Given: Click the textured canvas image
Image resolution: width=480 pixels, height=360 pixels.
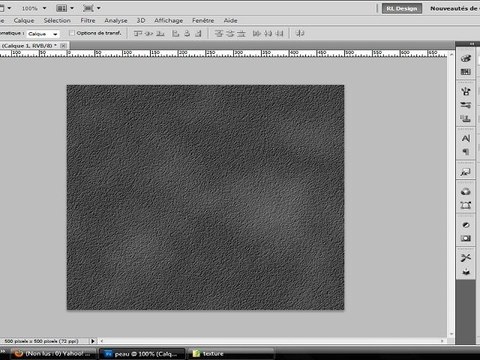Looking at the screenshot, I should click(205, 197).
